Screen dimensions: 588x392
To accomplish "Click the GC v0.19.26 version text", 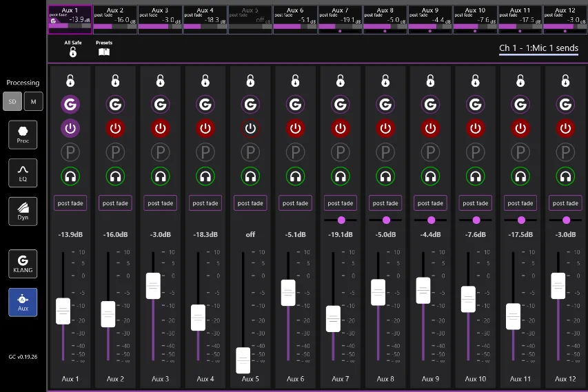I will click(23, 357).
